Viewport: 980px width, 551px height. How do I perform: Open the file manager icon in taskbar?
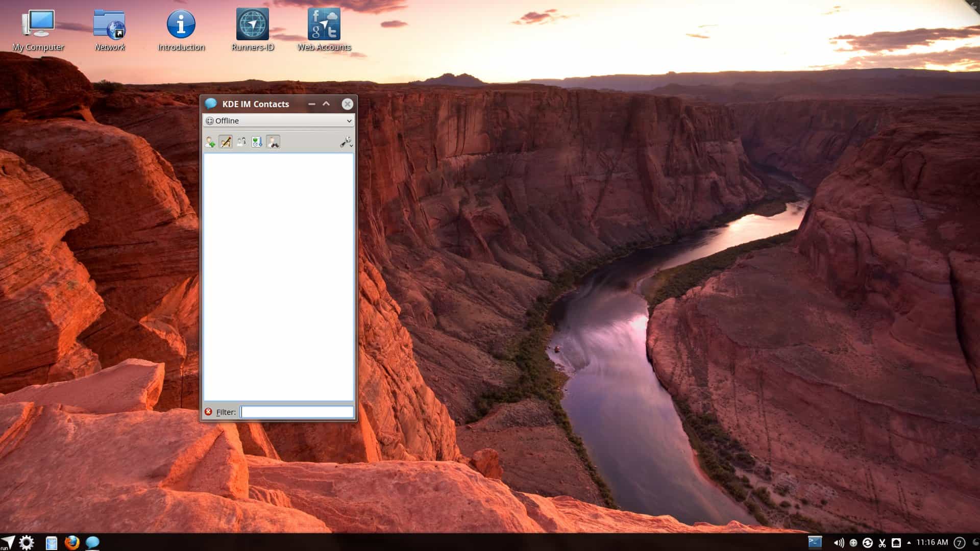point(52,543)
